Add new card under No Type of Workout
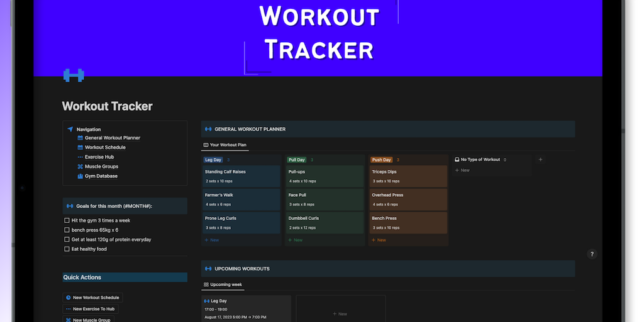644x322 pixels. tap(462, 170)
